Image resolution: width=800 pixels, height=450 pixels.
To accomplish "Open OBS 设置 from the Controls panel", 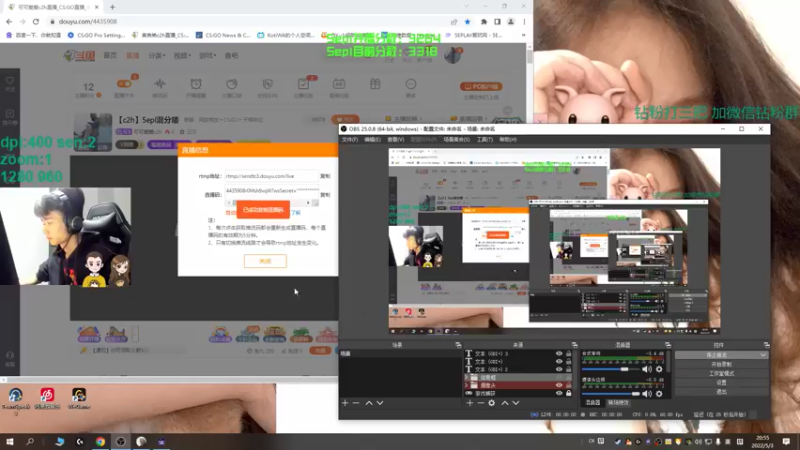I will coord(721,383).
